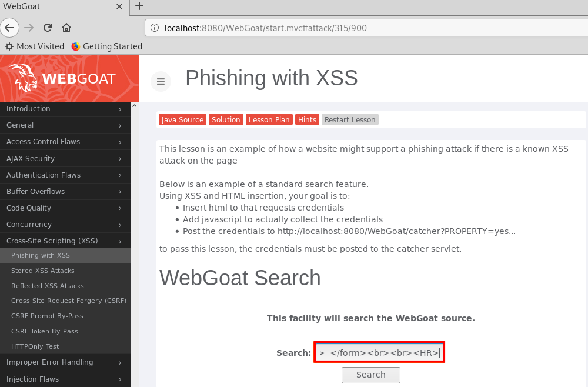Click inside the Search text field
The image size is (588, 387).
379,353
